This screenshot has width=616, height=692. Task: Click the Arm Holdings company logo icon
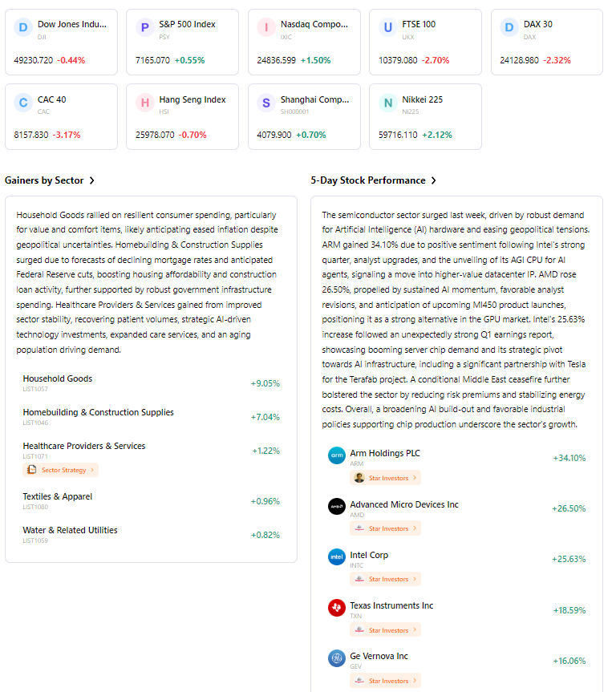(337, 455)
